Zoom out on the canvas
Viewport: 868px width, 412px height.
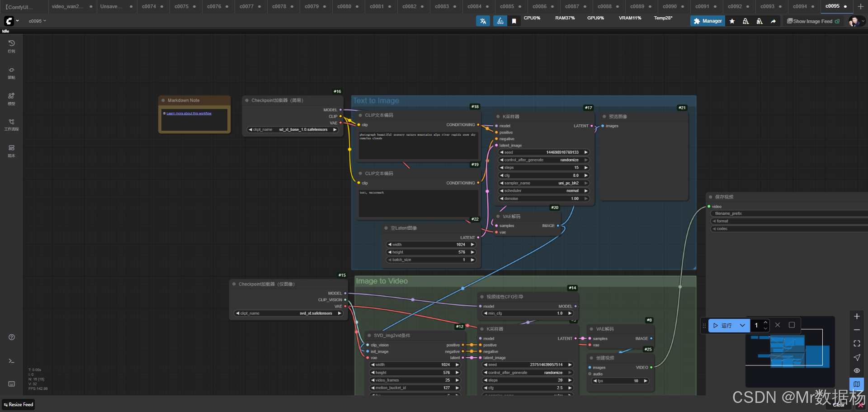857,330
